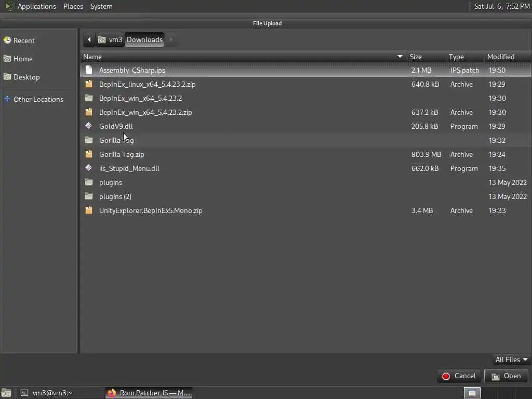Image resolution: width=532 pixels, height=399 pixels.
Task: Select the GoldV9.dll file name
Action: point(116,126)
